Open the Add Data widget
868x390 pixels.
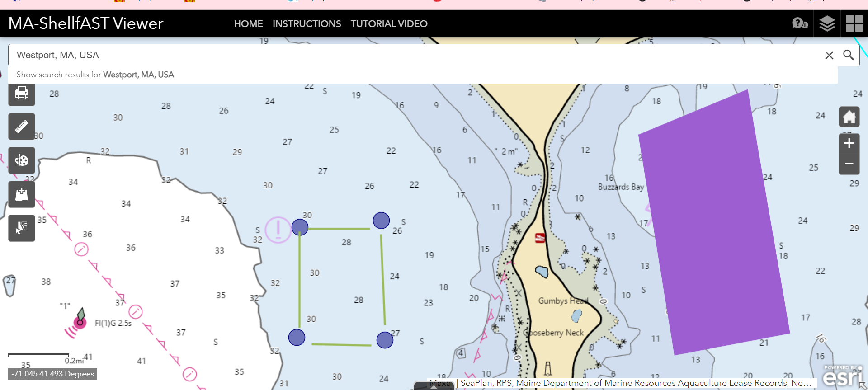(x=21, y=194)
